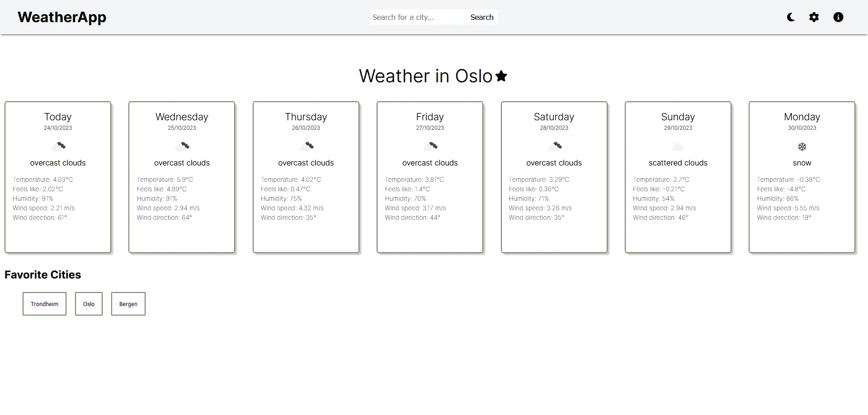Click Thursday's overcast clouds weather icon
This screenshot has width=868, height=415.
coord(306,146)
